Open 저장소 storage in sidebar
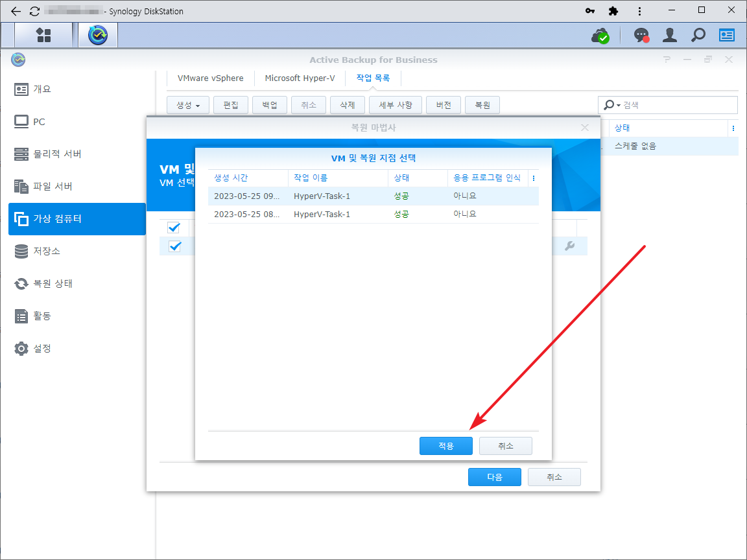747x560 pixels. (77, 251)
